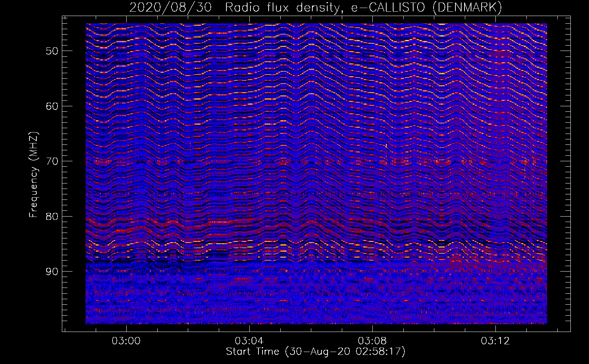Viewport: 589px width, 364px height.
Task: Click the 60 frequency tick label
Action: click(x=52, y=106)
